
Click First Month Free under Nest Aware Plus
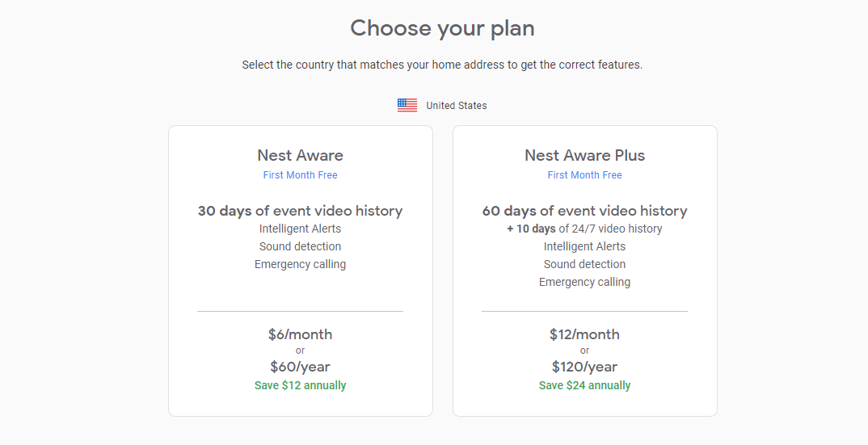[x=584, y=175]
